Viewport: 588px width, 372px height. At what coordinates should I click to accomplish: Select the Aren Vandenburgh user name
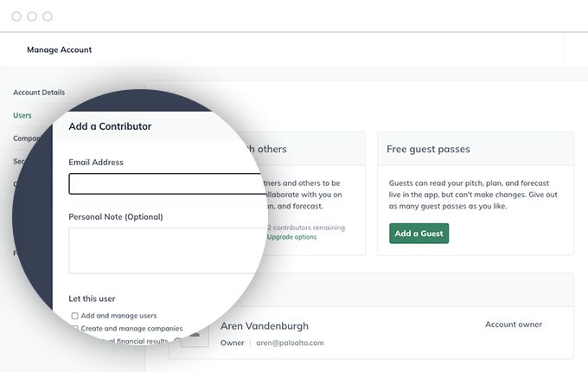(x=265, y=326)
